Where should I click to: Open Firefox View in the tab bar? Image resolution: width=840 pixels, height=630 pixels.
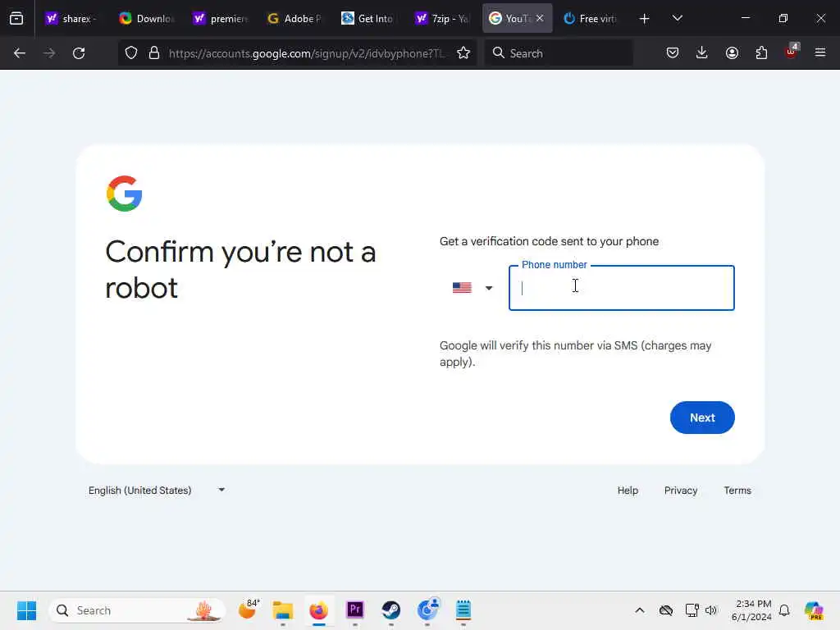(x=16, y=19)
